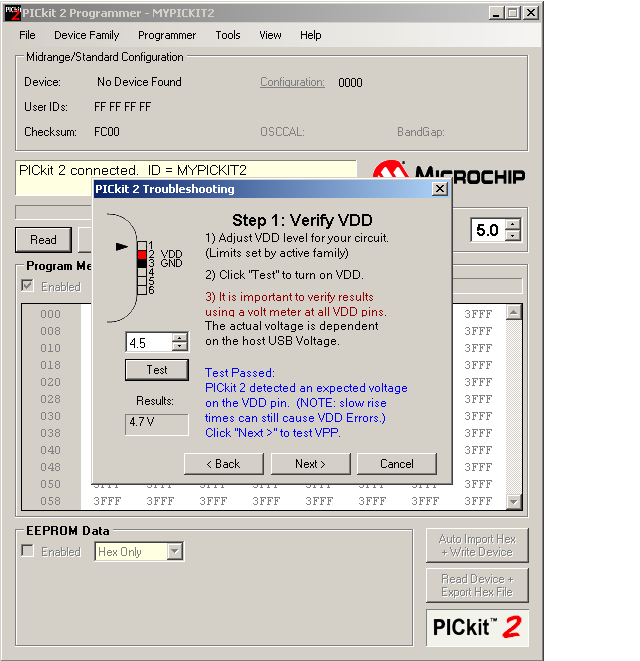The width and height of the screenshot is (640, 661).
Task: Open the File menu
Action: [x=27, y=35]
